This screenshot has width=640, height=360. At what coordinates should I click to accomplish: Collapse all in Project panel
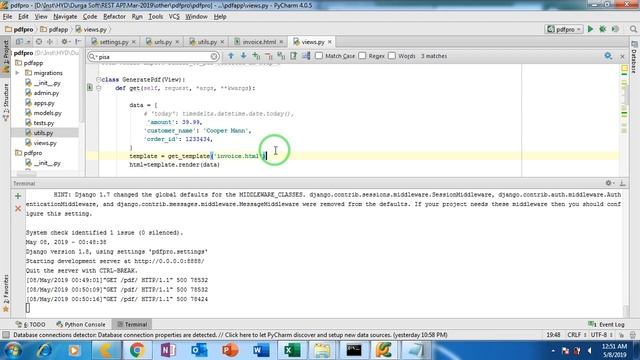[x=50, y=42]
